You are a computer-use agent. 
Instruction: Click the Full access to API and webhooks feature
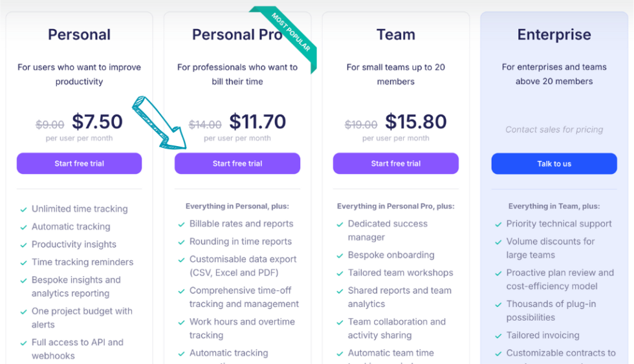tap(77, 349)
